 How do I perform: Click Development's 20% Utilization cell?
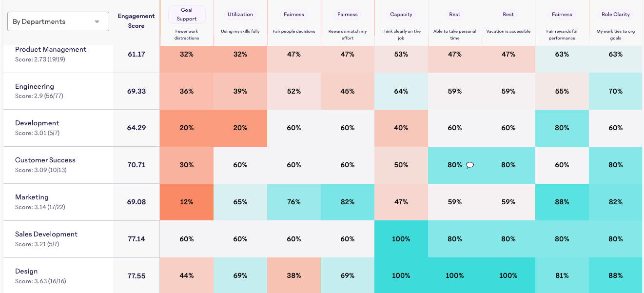(240, 128)
